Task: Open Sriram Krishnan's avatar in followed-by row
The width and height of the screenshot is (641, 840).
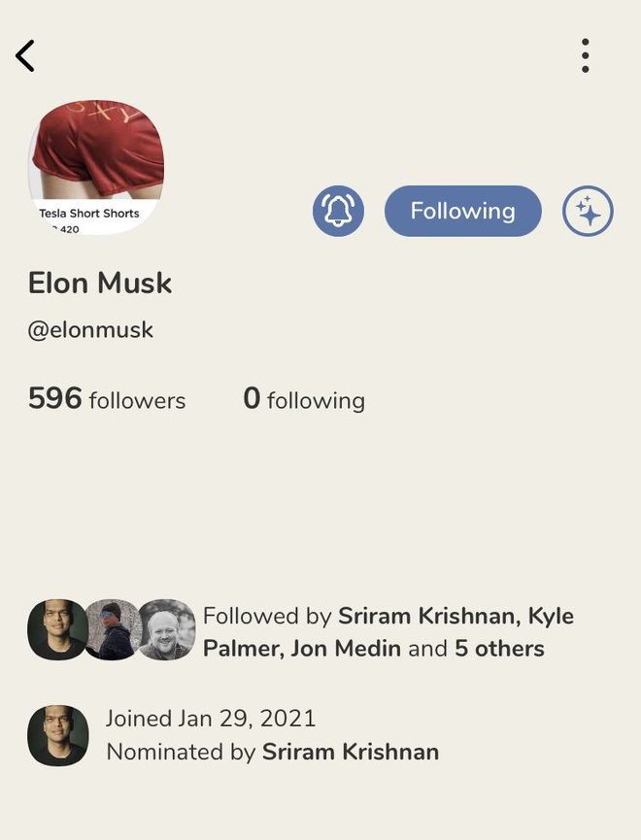Action: point(56,629)
